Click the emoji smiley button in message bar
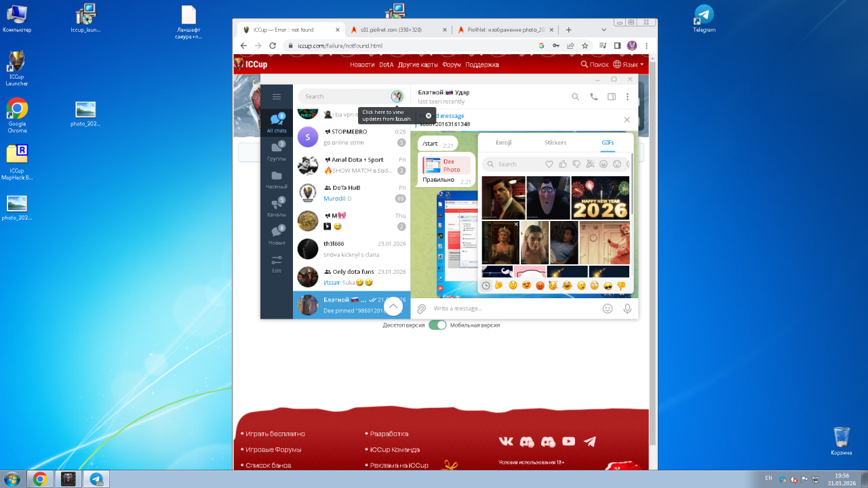 (x=608, y=308)
